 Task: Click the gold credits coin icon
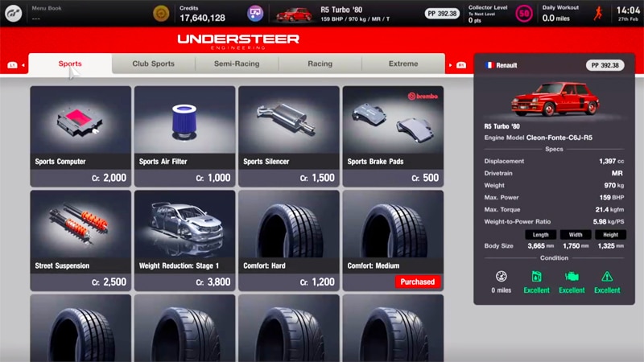162,13
